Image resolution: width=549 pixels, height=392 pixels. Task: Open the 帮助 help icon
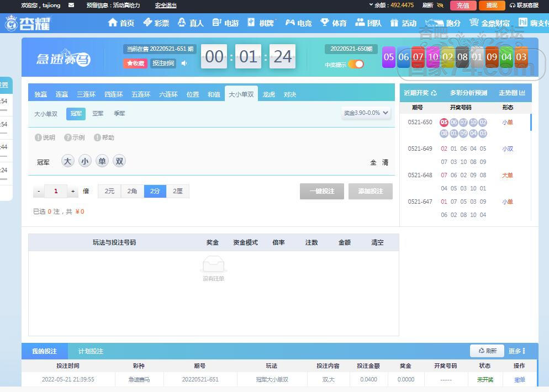point(97,137)
